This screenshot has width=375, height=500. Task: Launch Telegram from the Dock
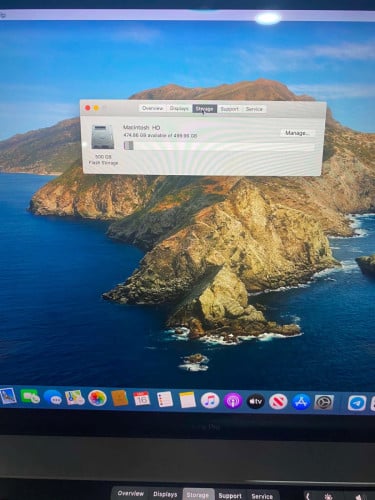357,403
